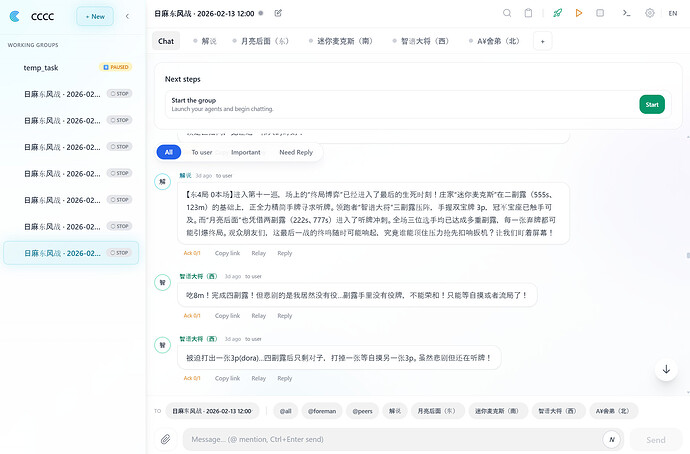
Task: Reply to the 吃8m message
Action: pyautogui.click(x=285, y=315)
